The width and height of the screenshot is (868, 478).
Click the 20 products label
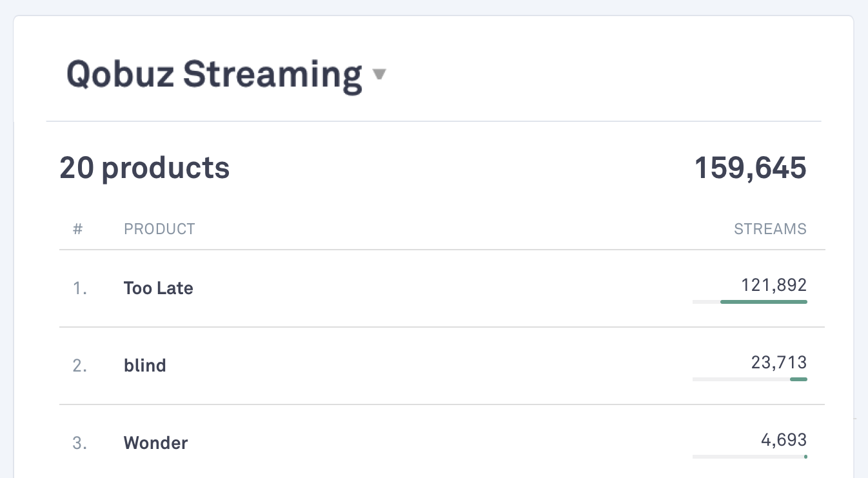coord(144,168)
